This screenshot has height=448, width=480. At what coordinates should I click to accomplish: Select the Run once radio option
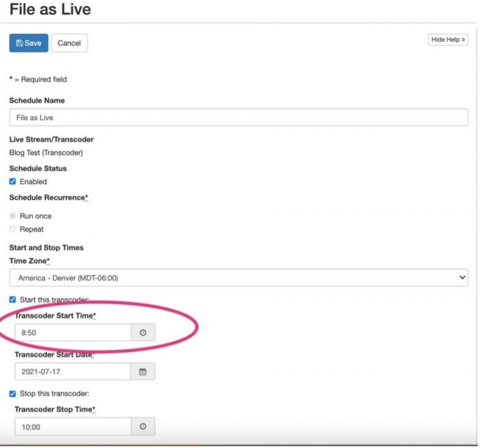(x=13, y=216)
